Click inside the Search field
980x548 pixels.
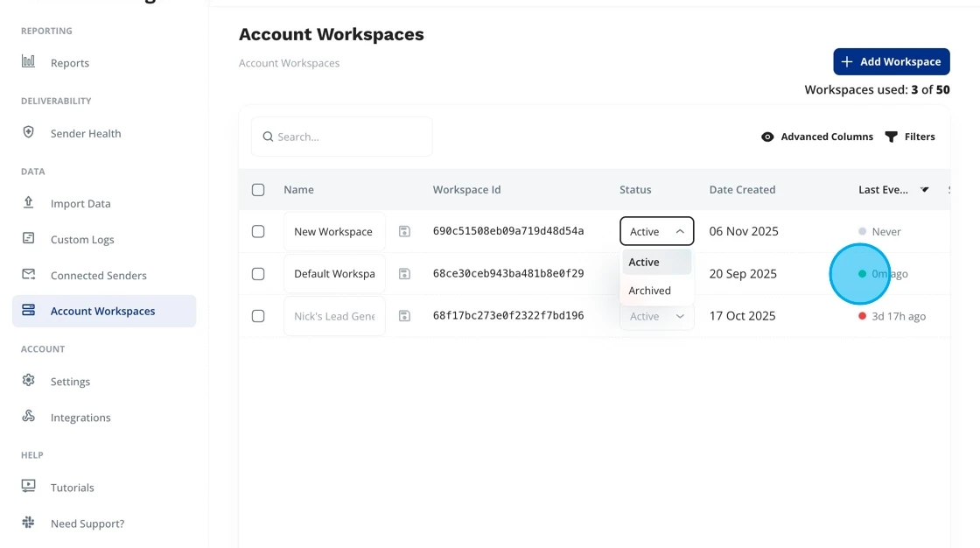click(341, 137)
